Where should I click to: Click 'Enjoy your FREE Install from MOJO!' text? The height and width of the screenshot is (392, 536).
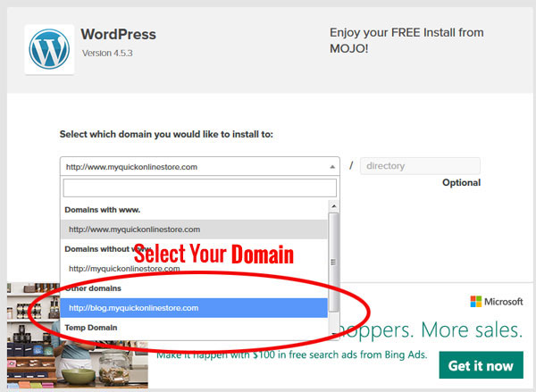[406, 40]
